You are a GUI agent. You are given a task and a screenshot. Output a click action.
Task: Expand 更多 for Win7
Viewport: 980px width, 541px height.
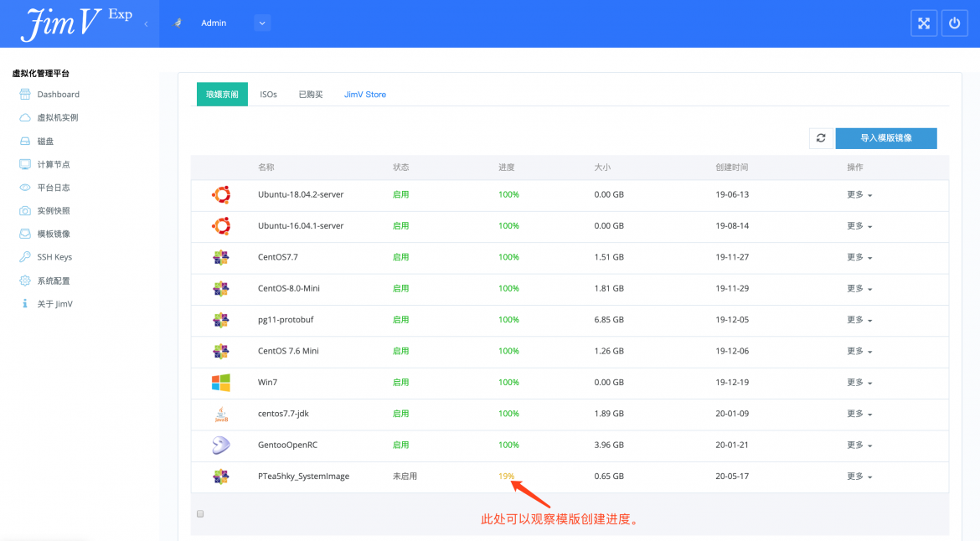coord(859,383)
